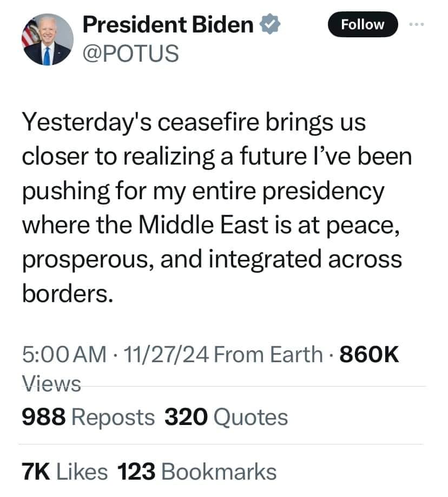The height and width of the screenshot is (497, 448).
Task: Click the word "Views" under the timestamp
Action: pyautogui.click(x=51, y=383)
